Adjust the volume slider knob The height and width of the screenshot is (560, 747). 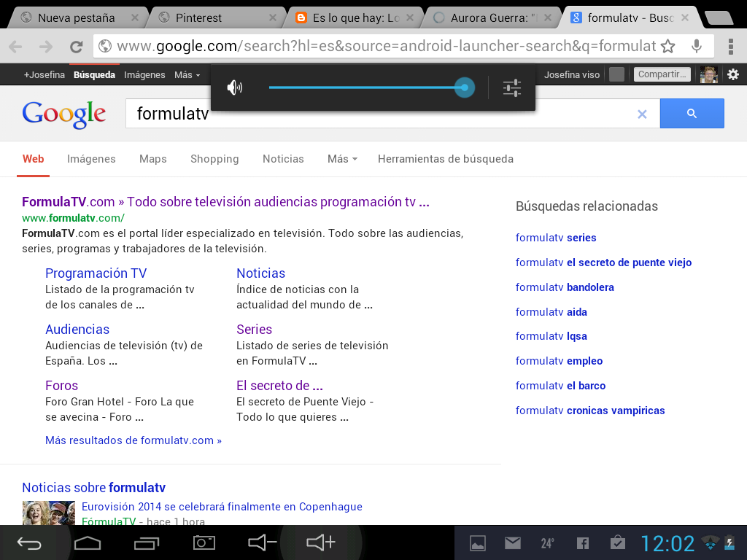465,87
